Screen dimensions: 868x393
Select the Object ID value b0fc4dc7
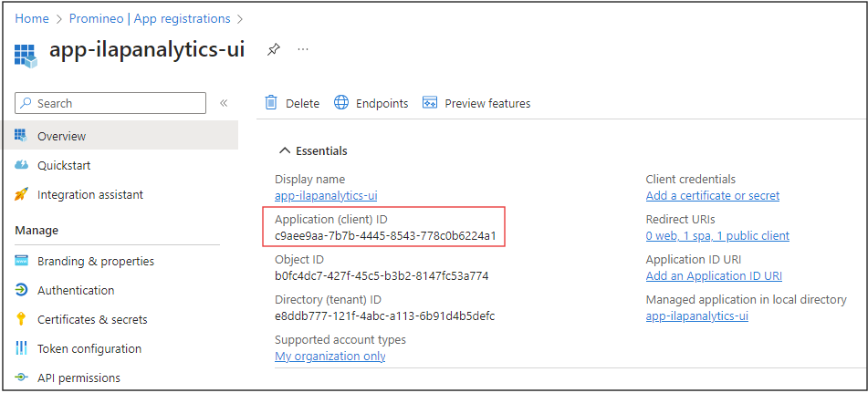pos(382,275)
